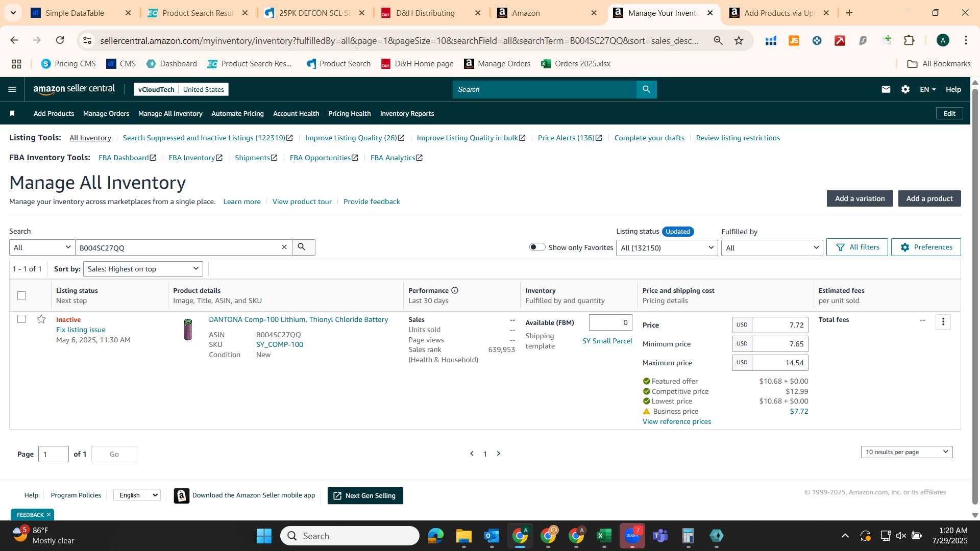Open View reference prices link
Screen dimensions: 980x551
coord(676,421)
